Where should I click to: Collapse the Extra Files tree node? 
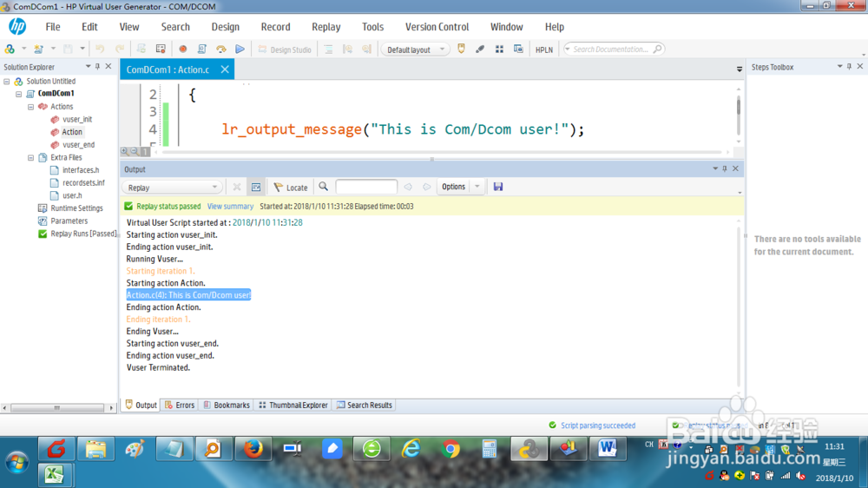point(31,158)
